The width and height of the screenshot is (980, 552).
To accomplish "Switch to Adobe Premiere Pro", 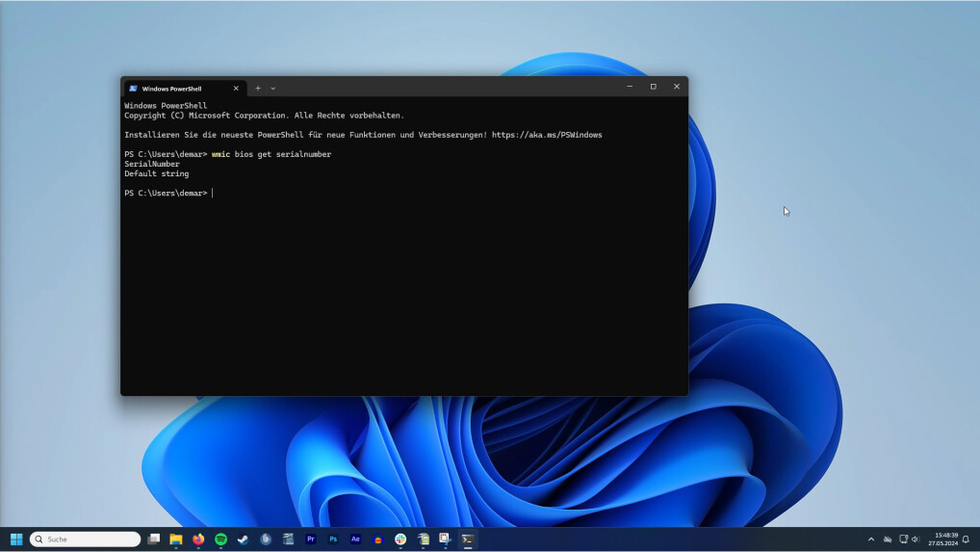I will pyautogui.click(x=310, y=539).
